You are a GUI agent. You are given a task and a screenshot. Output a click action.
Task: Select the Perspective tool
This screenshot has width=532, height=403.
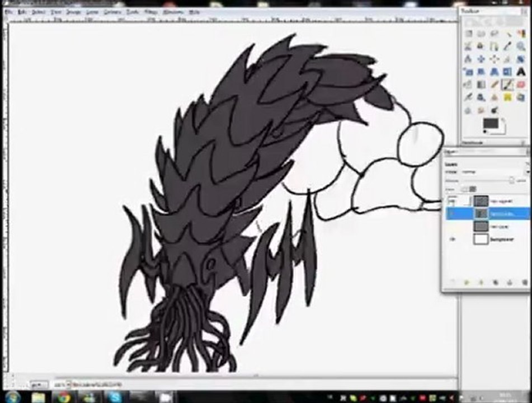[x=495, y=72]
